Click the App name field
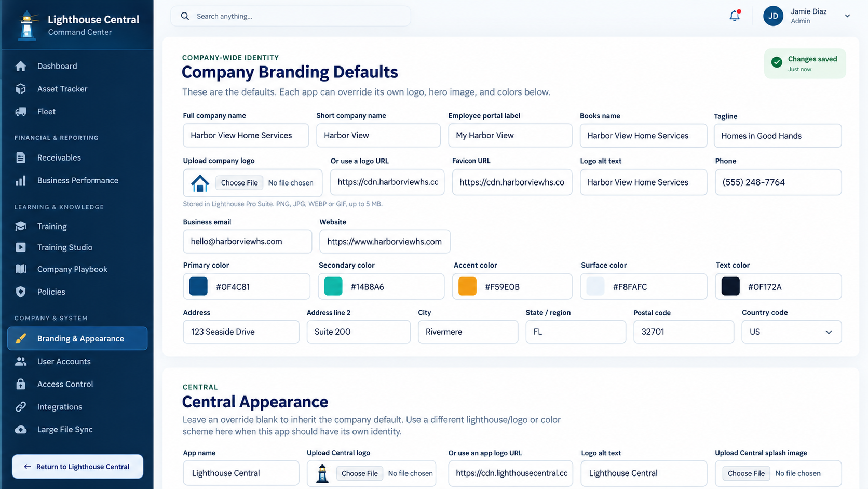The height and width of the screenshot is (489, 868). [x=241, y=473]
